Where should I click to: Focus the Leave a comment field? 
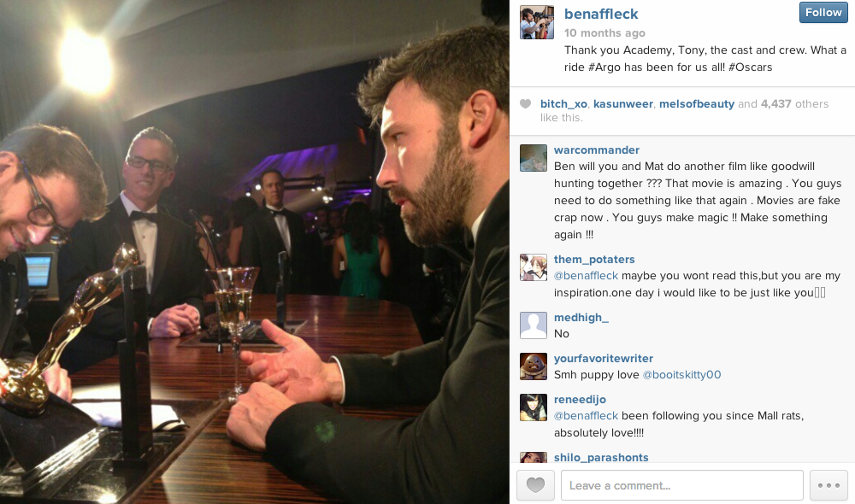pos(681,485)
